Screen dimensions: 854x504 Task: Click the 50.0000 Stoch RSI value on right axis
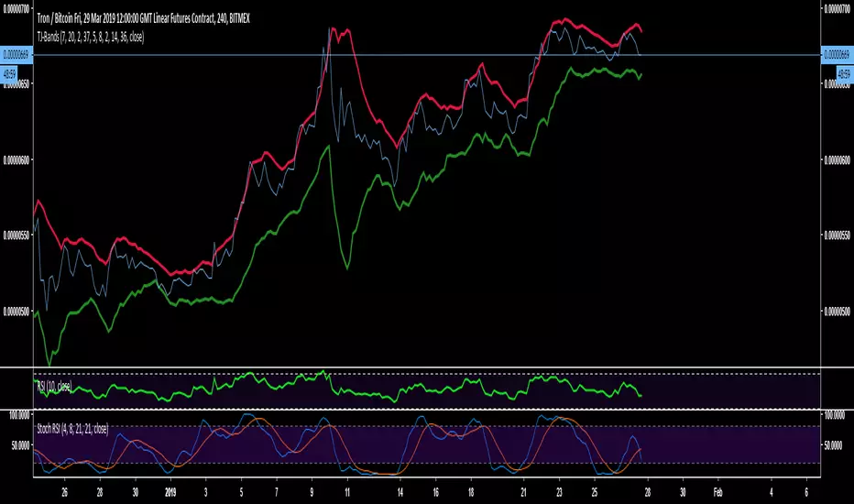tap(833, 445)
